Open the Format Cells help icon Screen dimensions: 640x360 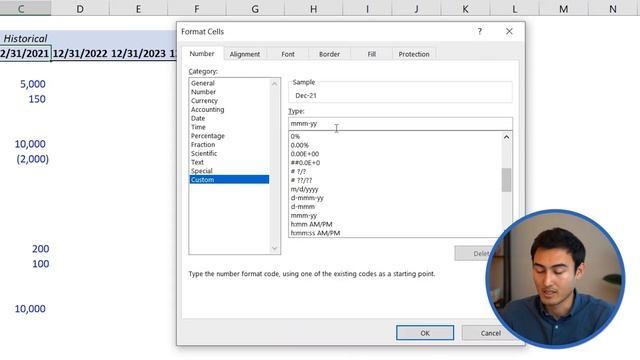pyautogui.click(x=480, y=31)
